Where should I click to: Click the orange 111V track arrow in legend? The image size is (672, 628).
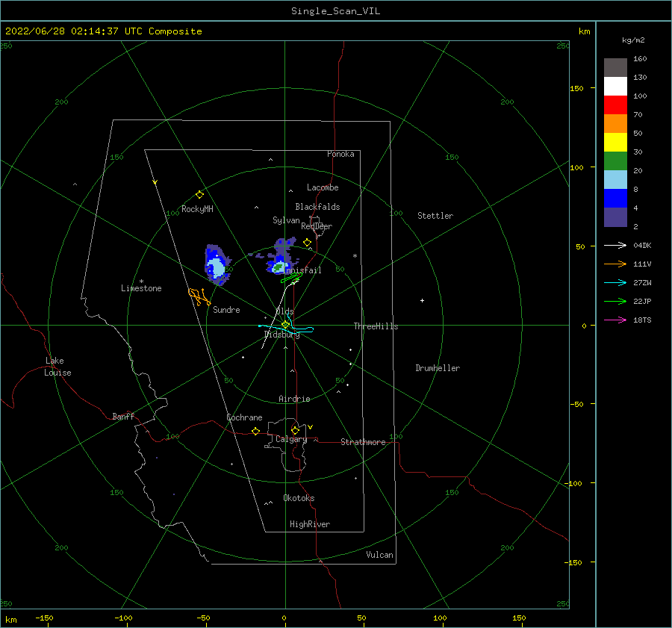(x=615, y=264)
